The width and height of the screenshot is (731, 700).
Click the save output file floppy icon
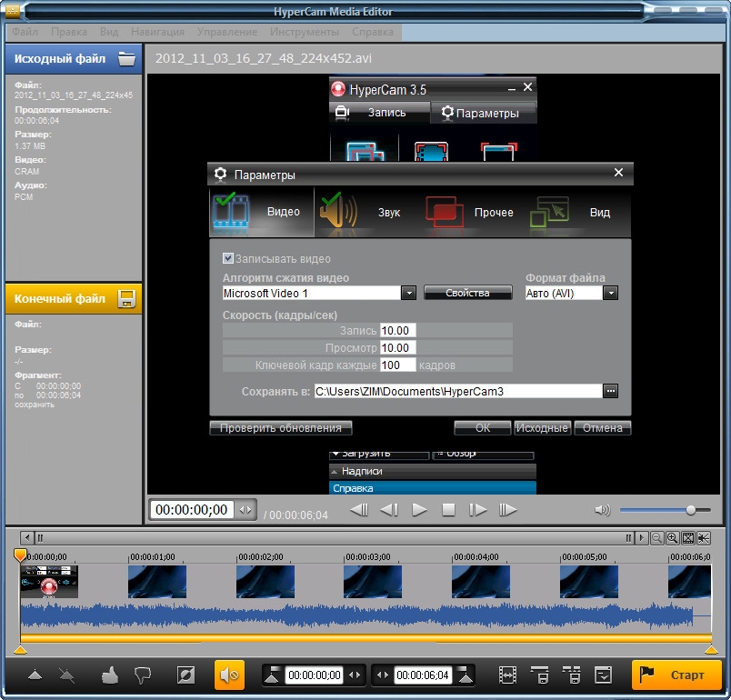pyautogui.click(x=126, y=299)
